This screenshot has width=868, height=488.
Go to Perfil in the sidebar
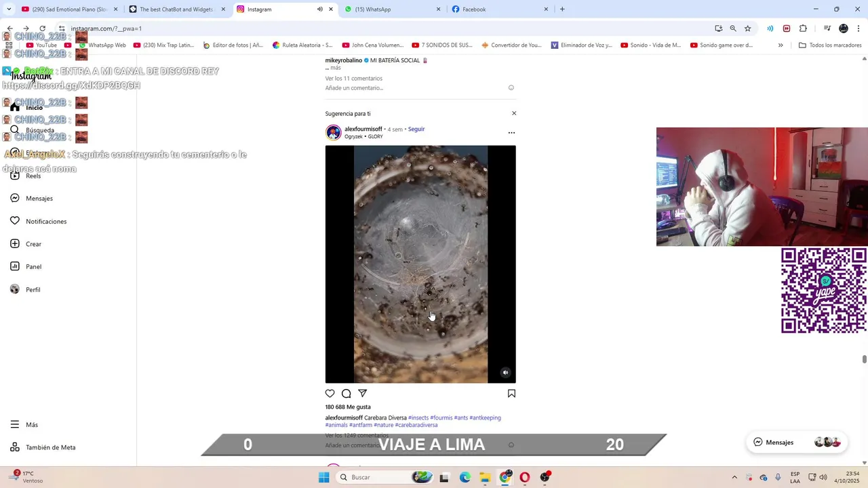33,289
